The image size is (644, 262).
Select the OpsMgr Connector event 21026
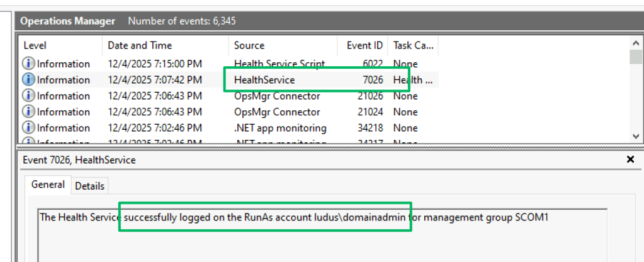coord(277,96)
